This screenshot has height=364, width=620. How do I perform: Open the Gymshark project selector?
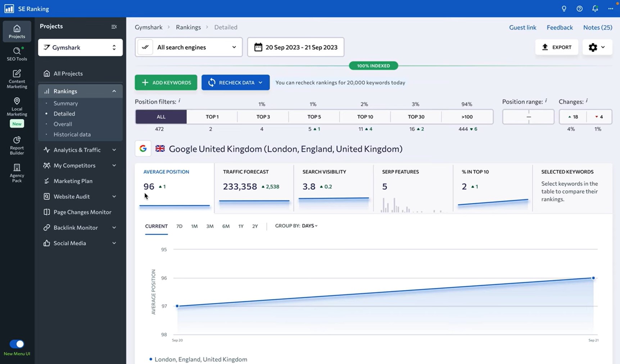click(80, 47)
